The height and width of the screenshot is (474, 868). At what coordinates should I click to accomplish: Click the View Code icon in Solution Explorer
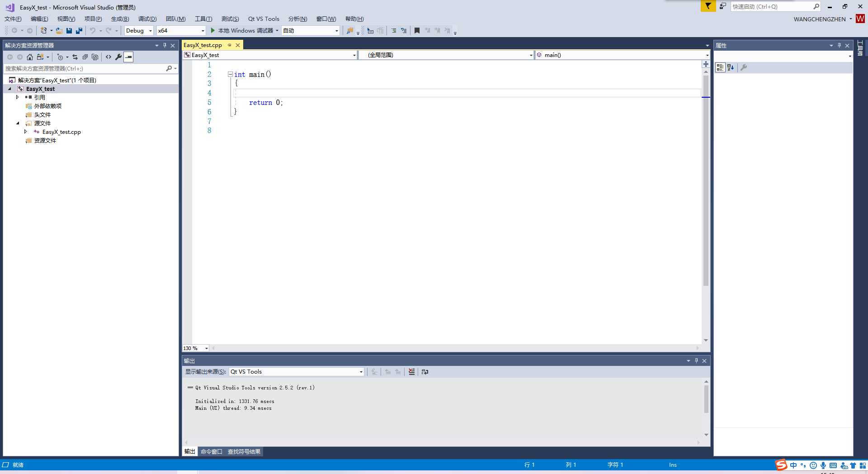tap(108, 57)
